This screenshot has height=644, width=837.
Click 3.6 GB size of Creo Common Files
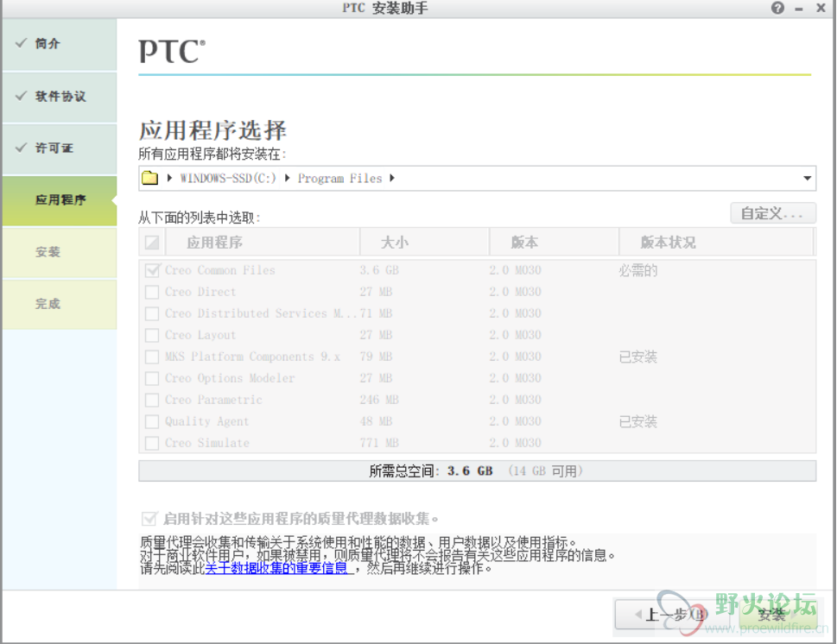tap(379, 270)
